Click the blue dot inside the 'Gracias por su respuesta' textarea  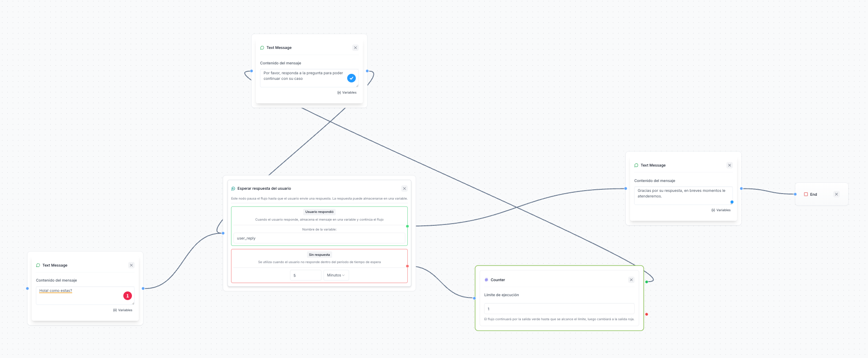[x=732, y=202]
